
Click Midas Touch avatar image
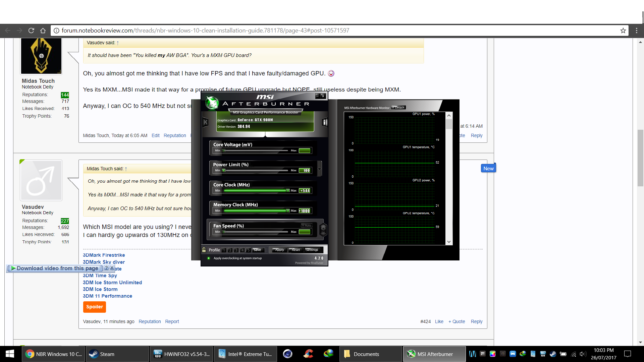pyautogui.click(x=41, y=56)
